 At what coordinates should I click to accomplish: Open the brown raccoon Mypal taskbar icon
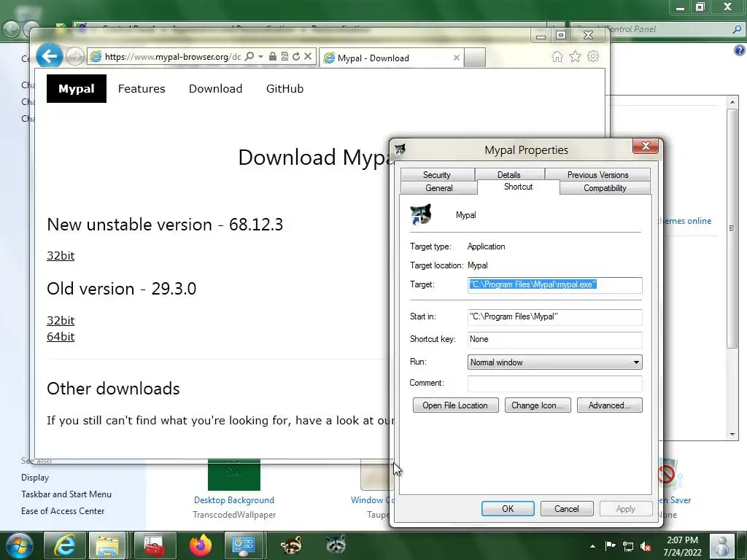(x=291, y=545)
